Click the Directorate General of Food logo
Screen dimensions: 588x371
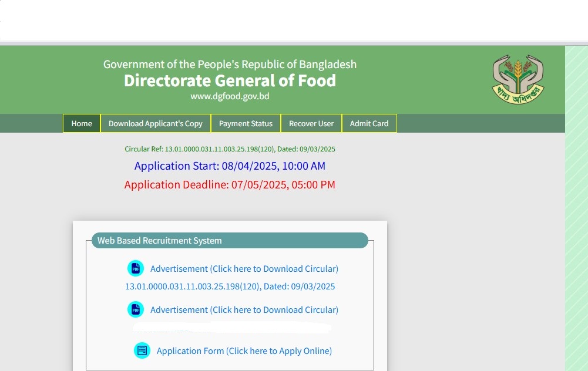(x=518, y=79)
